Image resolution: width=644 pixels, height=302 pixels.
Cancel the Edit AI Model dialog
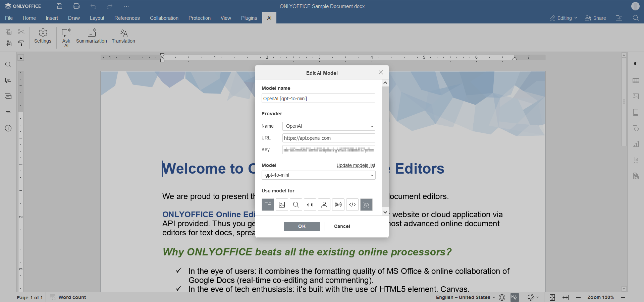pyautogui.click(x=342, y=226)
